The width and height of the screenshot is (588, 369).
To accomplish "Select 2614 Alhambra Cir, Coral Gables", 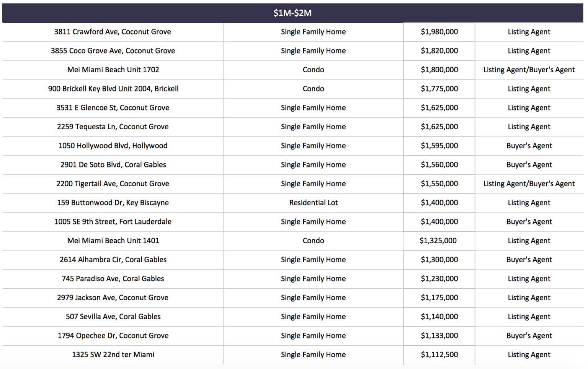I will pyautogui.click(x=113, y=260).
